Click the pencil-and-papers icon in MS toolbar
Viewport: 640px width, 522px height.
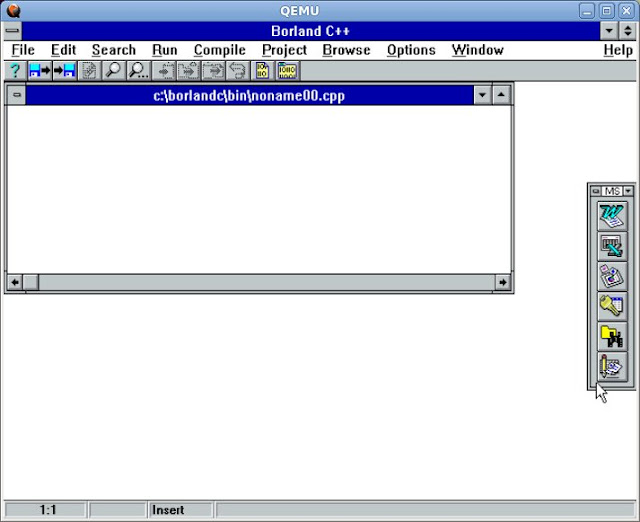[x=612, y=367]
